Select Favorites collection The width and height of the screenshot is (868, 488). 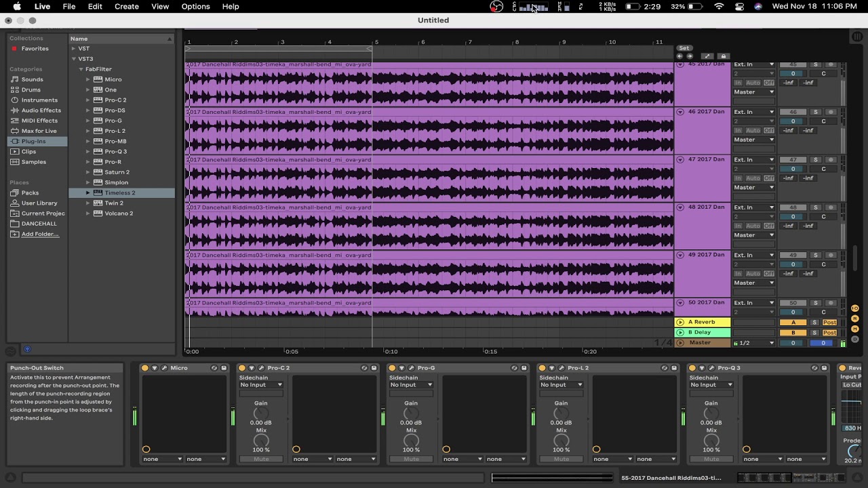tap(35, 49)
